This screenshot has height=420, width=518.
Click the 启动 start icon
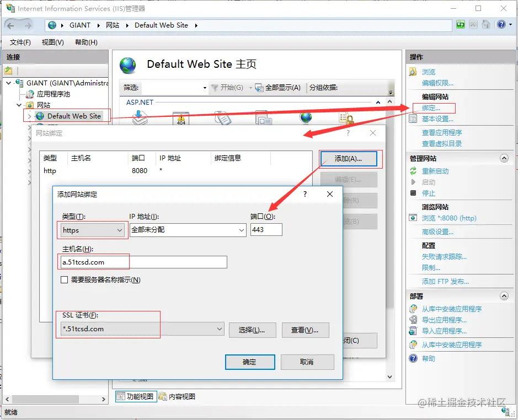(413, 182)
